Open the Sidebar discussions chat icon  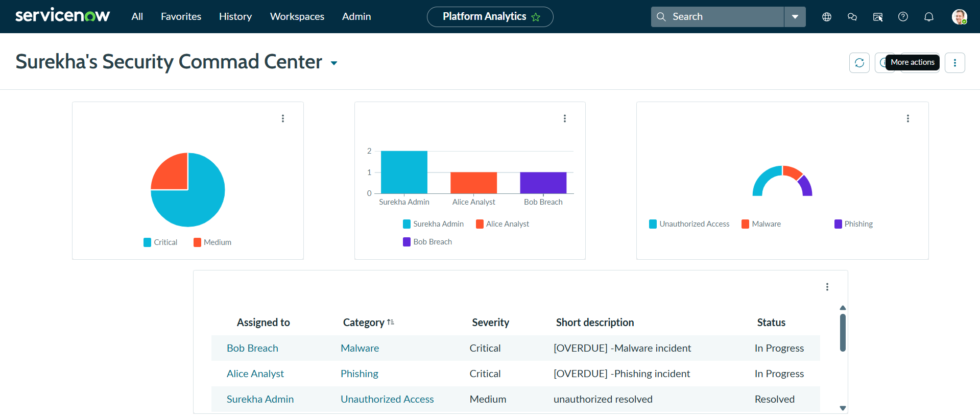click(852, 17)
